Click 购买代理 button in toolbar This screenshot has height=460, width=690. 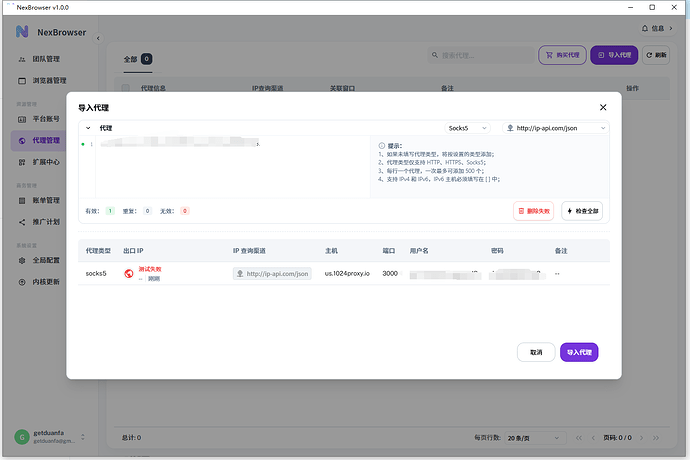[x=562, y=55]
